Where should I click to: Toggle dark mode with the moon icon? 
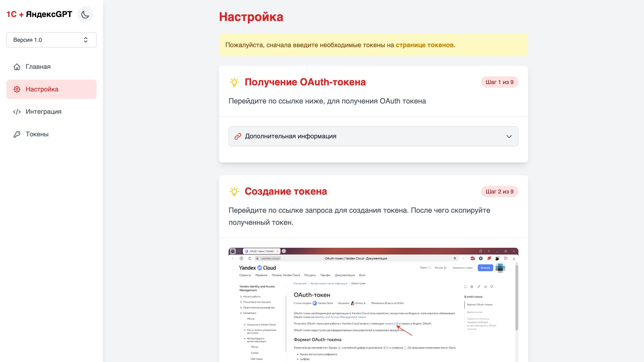[85, 15]
